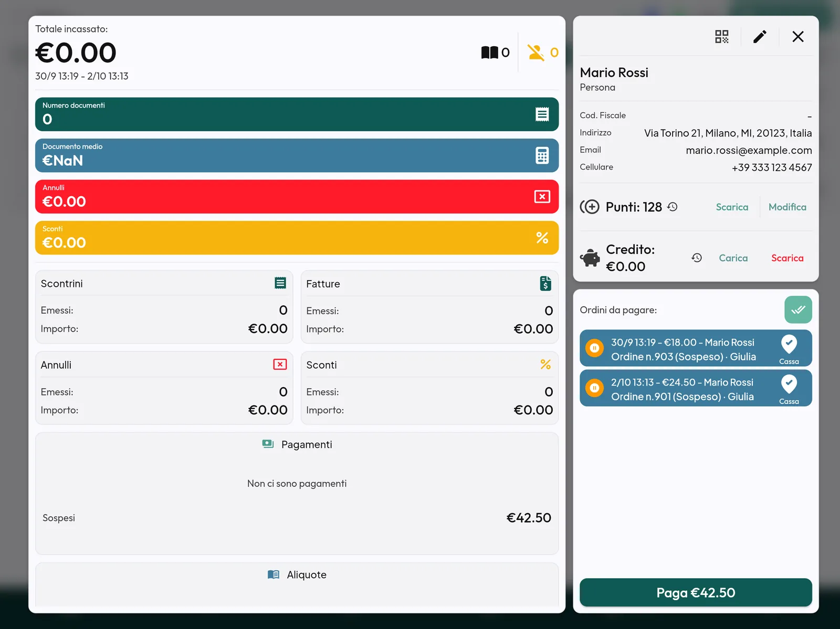Click the date range 30/9 13:19 - 2/10 13:13
The width and height of the screenshot is (840, 629).
[x=82, y=76]
